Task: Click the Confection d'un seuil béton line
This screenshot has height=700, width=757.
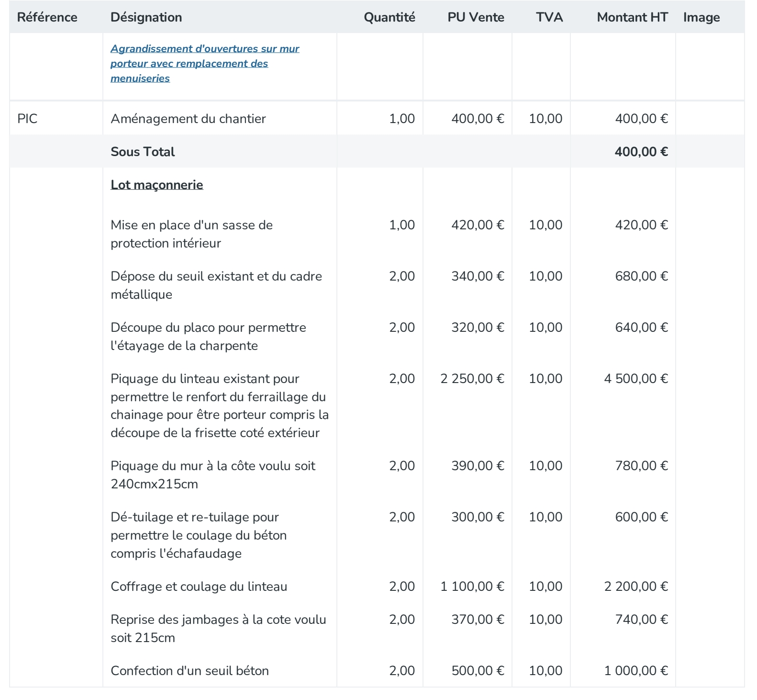Action: point(189,671)
